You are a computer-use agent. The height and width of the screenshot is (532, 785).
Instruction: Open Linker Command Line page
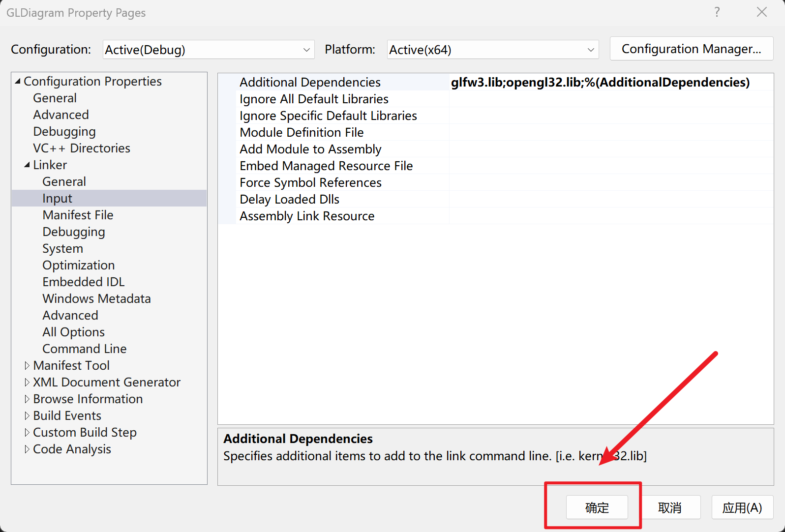[x=85, y=349]
